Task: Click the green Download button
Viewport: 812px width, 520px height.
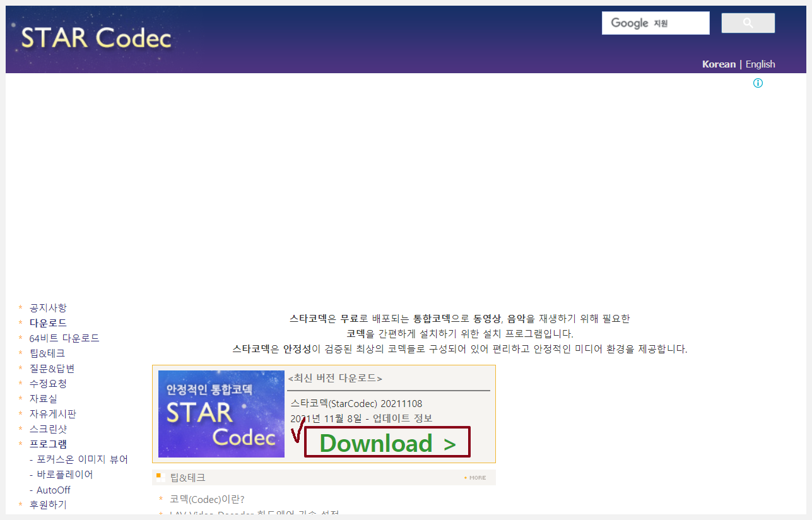Action: (x=387, y=442)
